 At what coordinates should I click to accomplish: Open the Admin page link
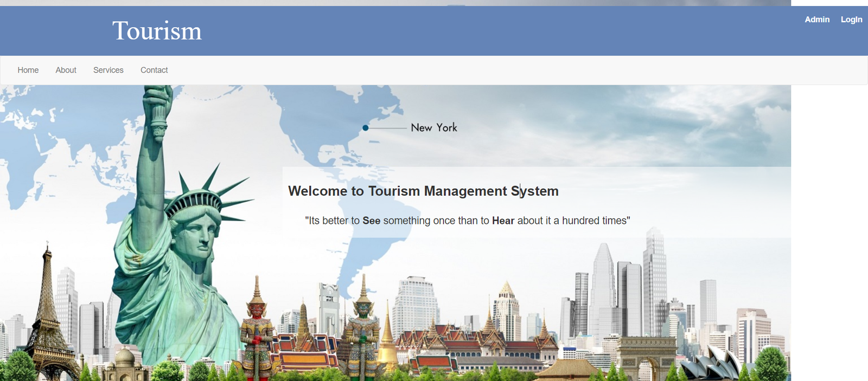816,20
